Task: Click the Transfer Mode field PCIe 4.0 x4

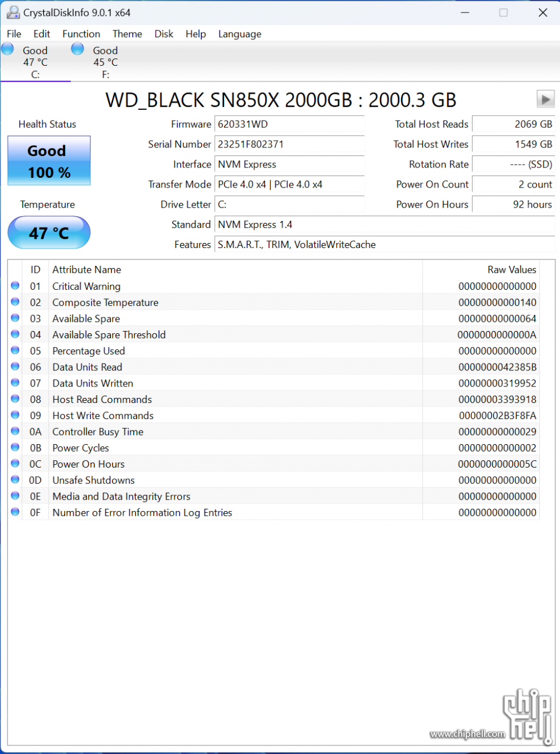Action: click(289, 184)
